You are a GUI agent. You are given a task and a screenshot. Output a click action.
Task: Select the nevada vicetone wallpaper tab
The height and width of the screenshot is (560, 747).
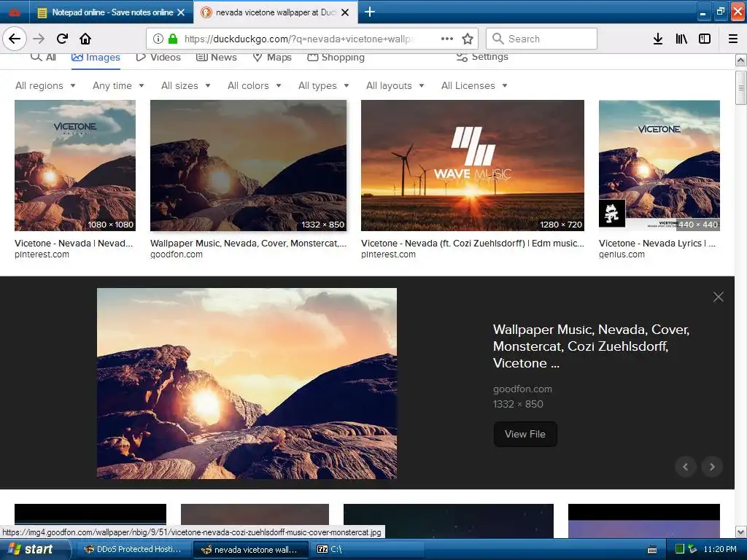(x=275, y=12)
